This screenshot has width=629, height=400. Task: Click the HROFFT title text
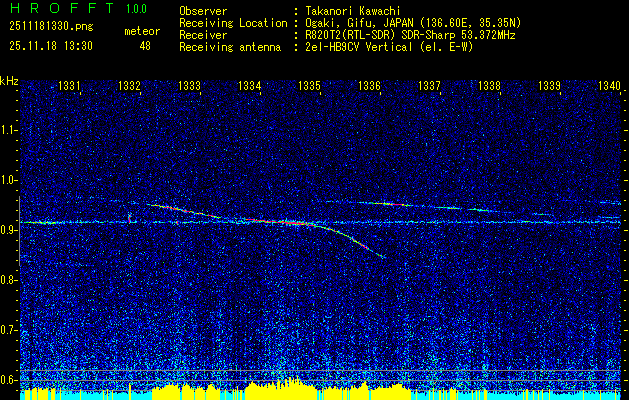click(x=61, y=8)
